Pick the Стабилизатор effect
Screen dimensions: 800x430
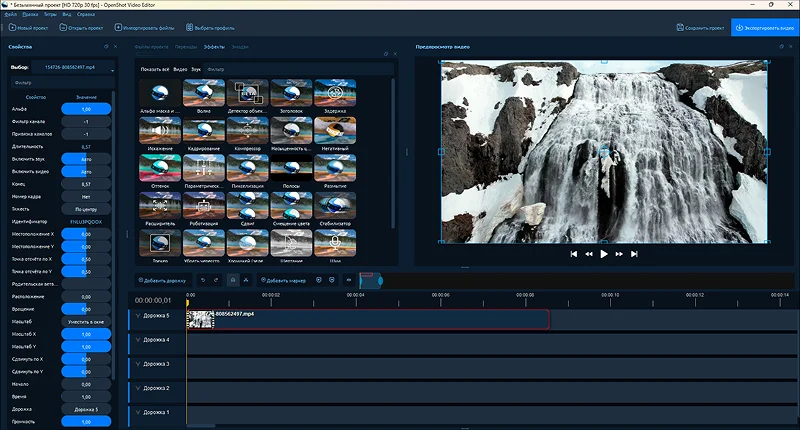[335, 205]
